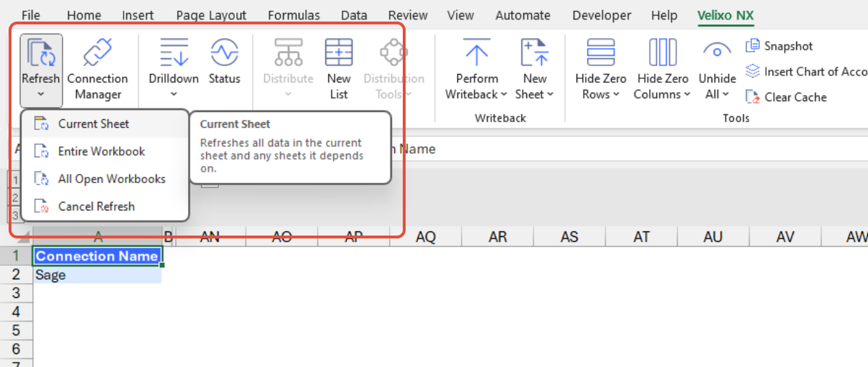Click the Clear Cache tool

click(x=785, y=97)
